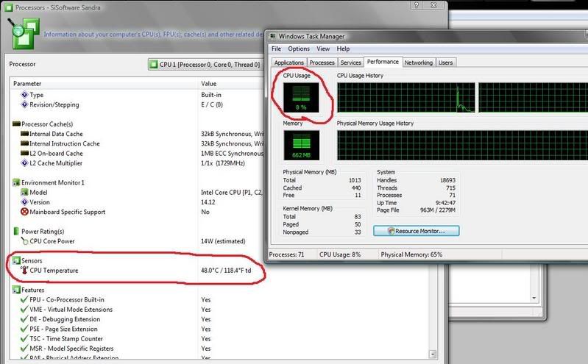Viewport: 588px width, 364px height.
Task: Click the icon beside Internal Data Cache
Action: pyautogui.click(x=24, y=133)
